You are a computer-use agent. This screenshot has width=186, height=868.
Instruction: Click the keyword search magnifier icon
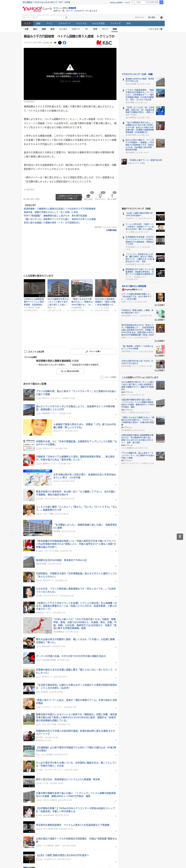point(66,18)
